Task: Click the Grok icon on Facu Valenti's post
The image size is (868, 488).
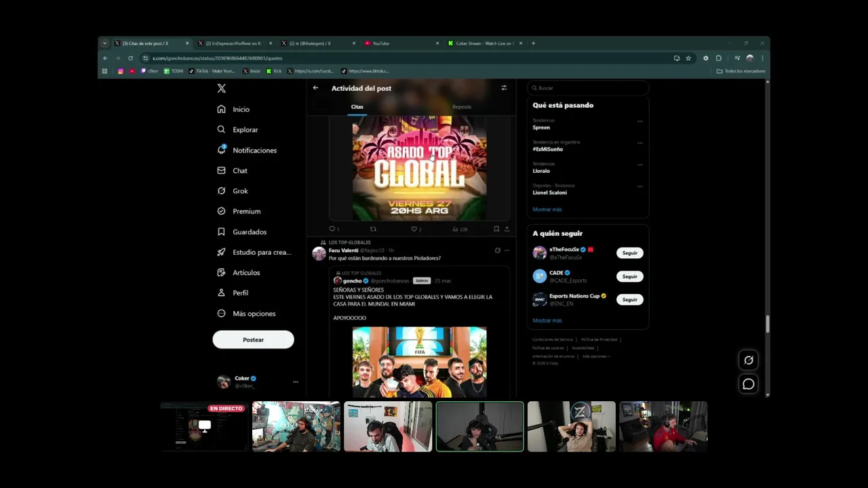Action: click(497, 250)
